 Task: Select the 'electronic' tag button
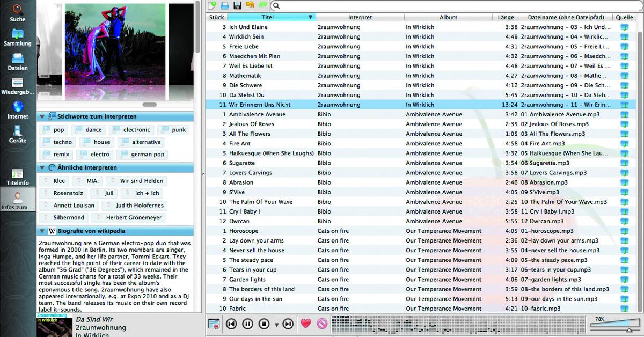click(x=131, y=130)
